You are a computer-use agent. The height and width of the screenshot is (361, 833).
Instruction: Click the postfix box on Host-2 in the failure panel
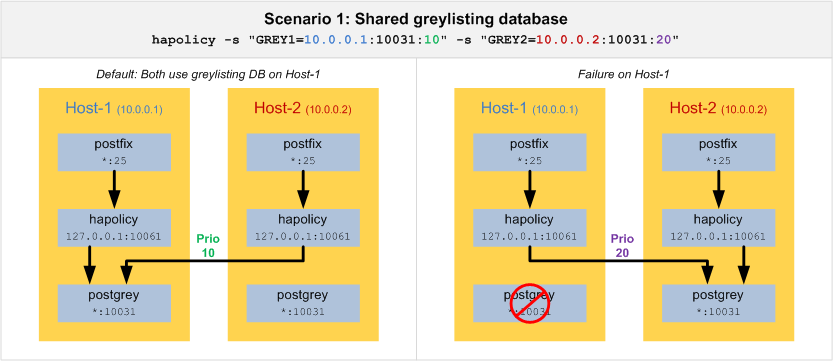point(718,152)
